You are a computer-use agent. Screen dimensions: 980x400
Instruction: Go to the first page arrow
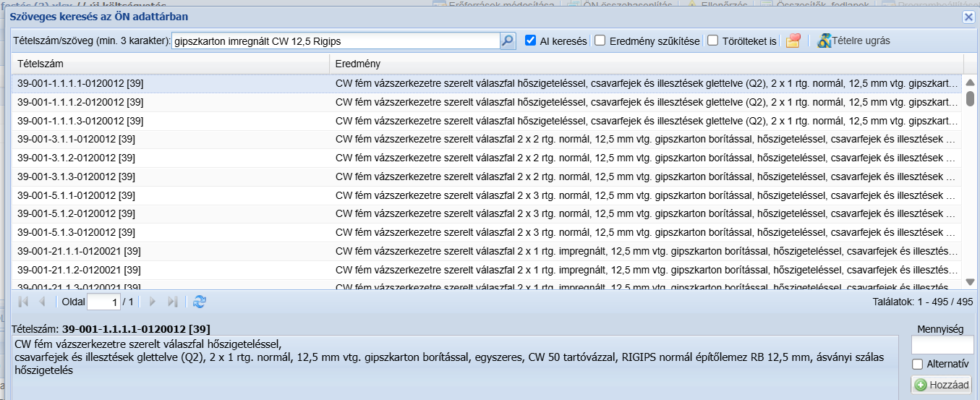(23, 302)
